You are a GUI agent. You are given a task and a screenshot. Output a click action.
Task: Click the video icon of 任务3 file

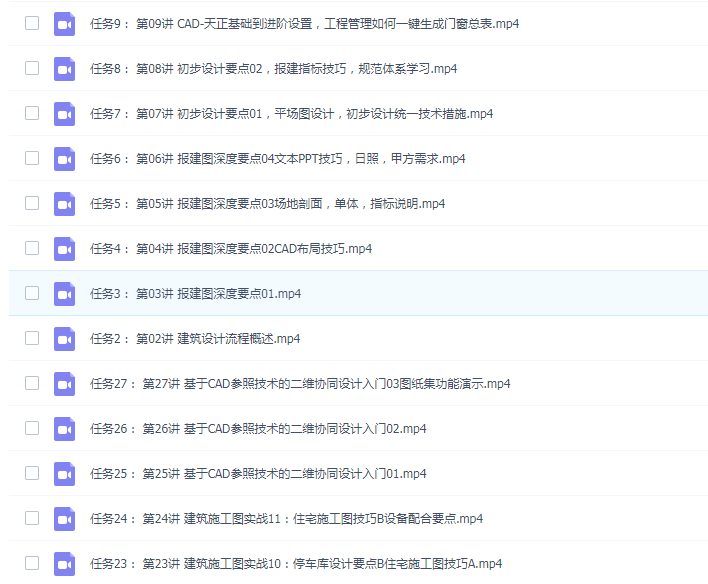(64, 294)
